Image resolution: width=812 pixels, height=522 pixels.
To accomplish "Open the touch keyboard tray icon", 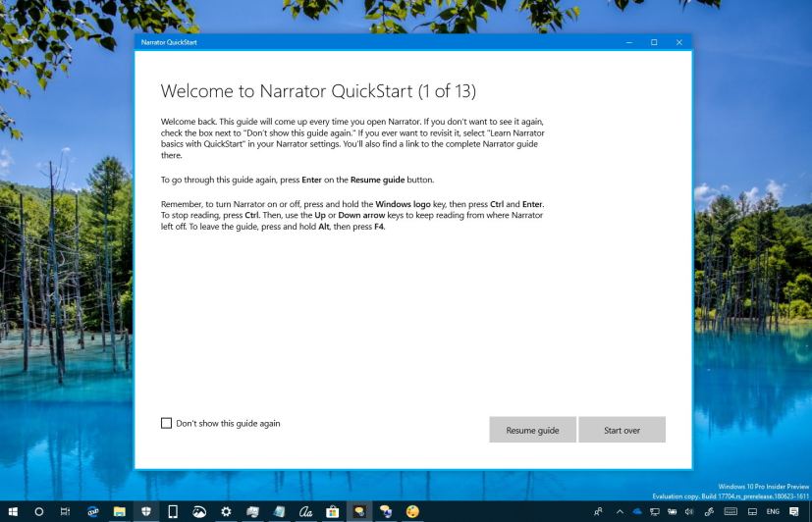I will 730,511.
